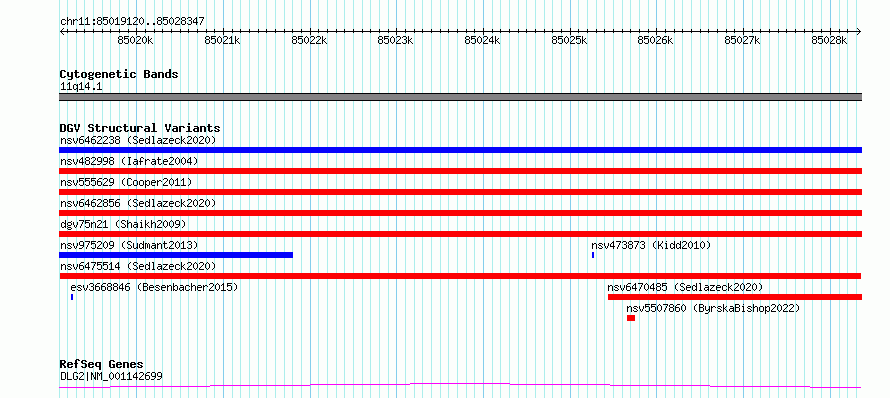Select the nsv482998 (Iafrate2004) red bar

(460, 171)
